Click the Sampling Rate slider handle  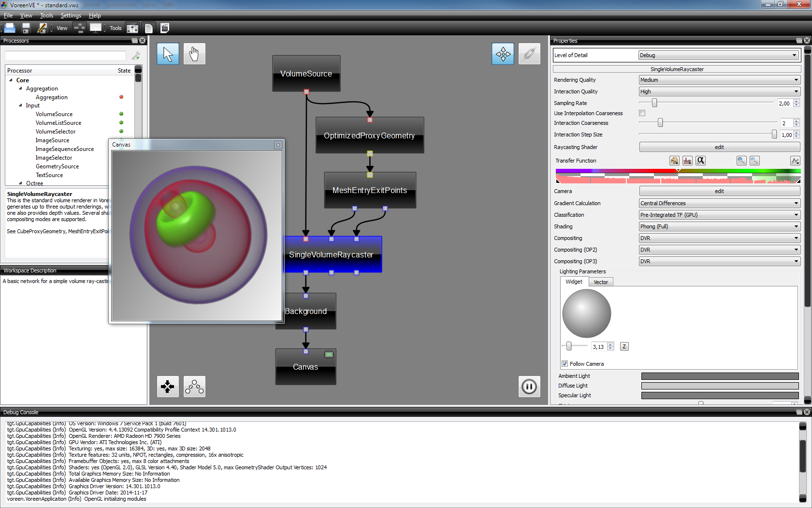pos(654,103)
